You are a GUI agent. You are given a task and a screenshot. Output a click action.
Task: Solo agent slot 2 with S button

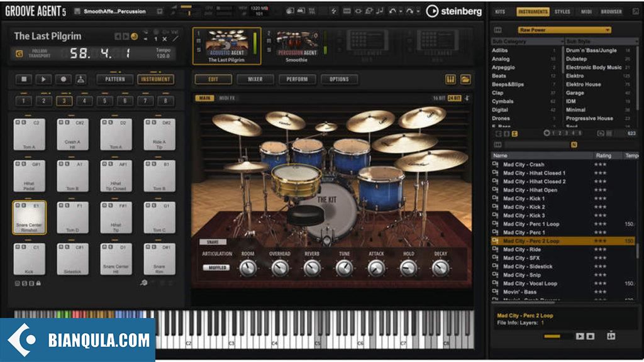(269, 50)
